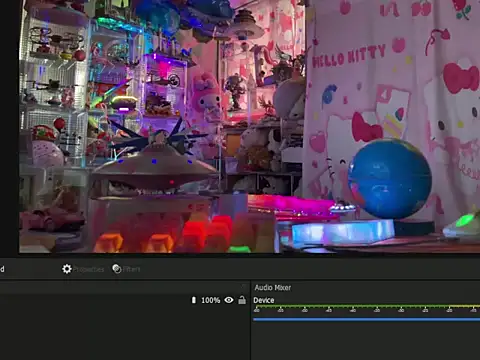Click the Sources dock header bar
This screenshot has width=480, height=360.
coord(124,287)
